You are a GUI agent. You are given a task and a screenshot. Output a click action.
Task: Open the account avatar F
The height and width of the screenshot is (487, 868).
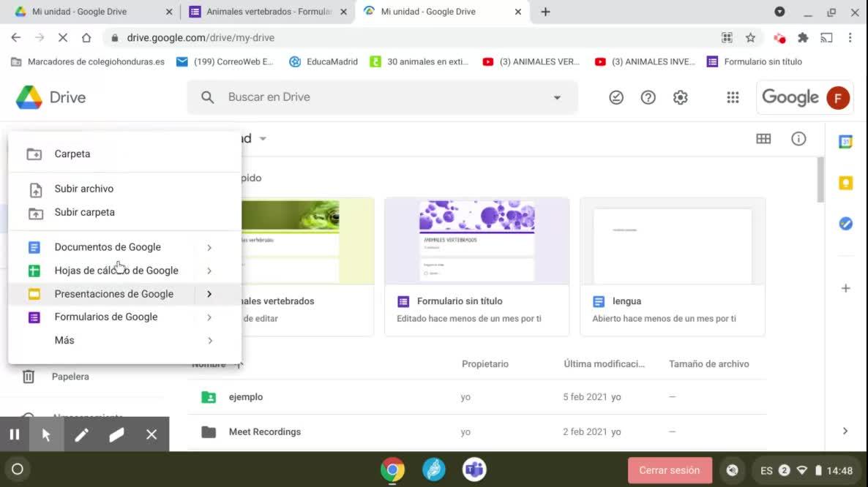click(x=838, y=98)
